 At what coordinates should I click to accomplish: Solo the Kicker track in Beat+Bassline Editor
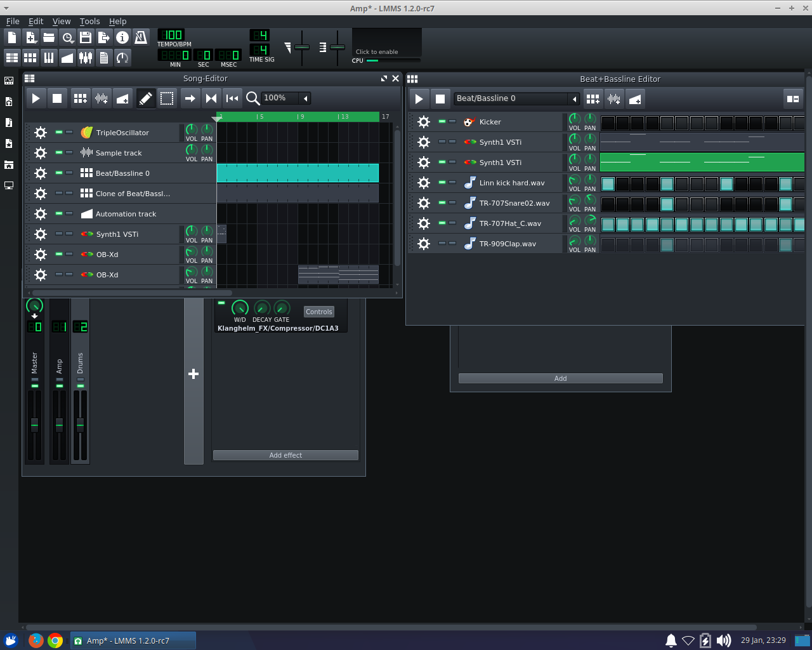point(452,121)
